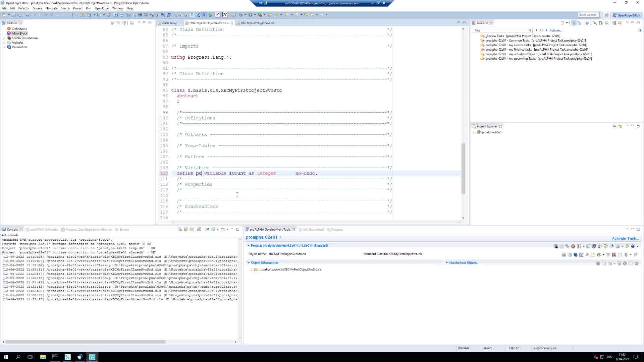Click the Run launch icon in main toolbar

point(250,15)
